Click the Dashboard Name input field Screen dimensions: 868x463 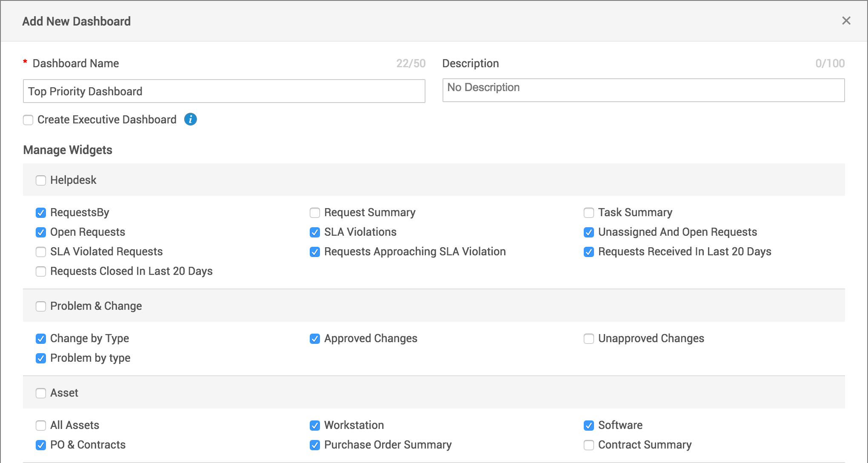(224, 91)
